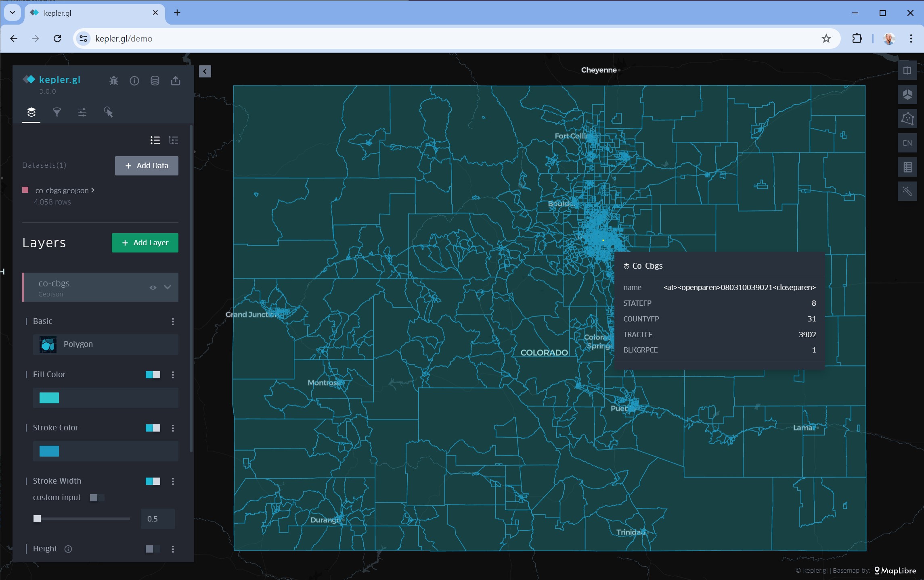
Task: Open the cloud storage database icon
Action: coord(155,81)
